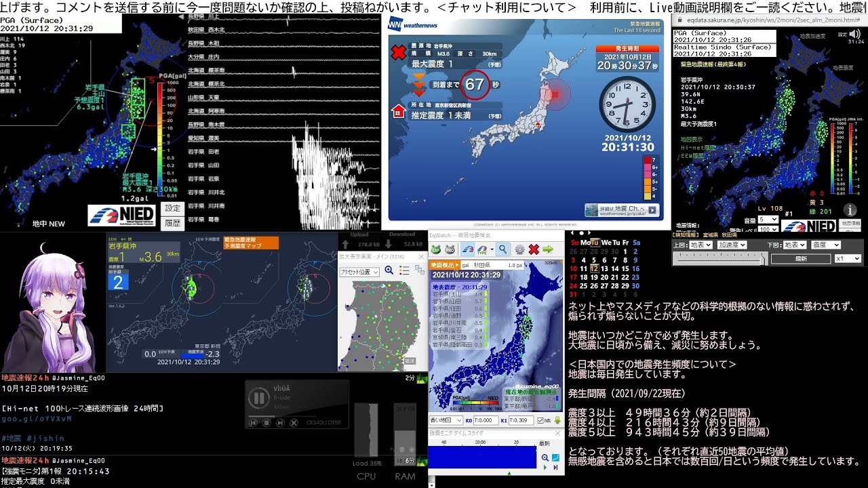Mute audio with the speaker icon near 31:24

[855, 34]
